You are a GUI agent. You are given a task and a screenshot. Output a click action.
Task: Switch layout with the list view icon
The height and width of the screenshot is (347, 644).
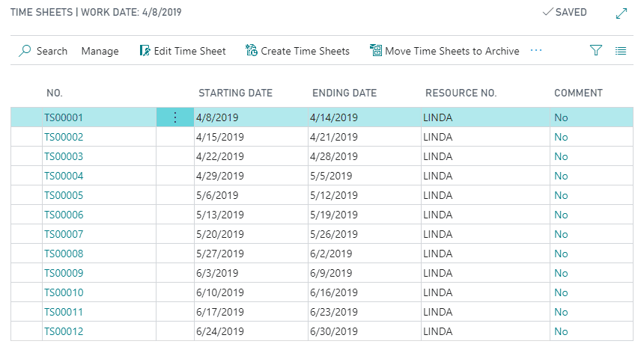(621, 51)
